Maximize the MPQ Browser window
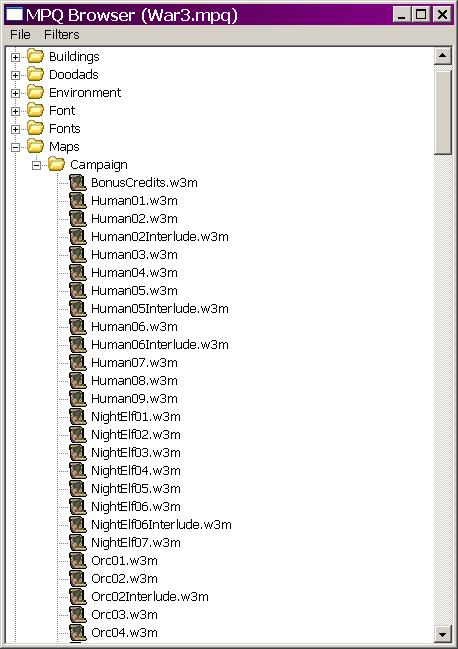458x649 pixels. [x=422, y=14]
